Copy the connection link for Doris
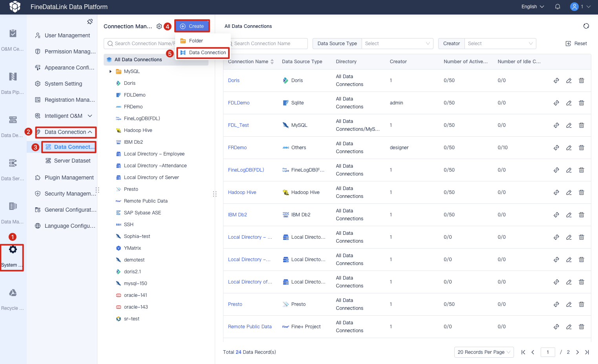Image resolution: width=598 pixels, height=364 pixels. [556, 80]
